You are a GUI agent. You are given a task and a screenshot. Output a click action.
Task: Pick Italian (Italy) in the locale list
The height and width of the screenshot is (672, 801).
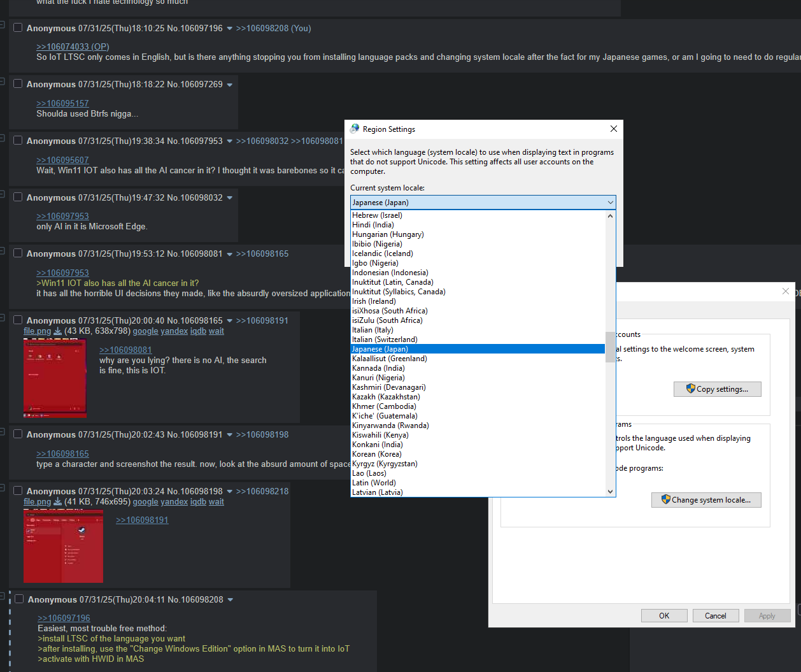[478, 330]
